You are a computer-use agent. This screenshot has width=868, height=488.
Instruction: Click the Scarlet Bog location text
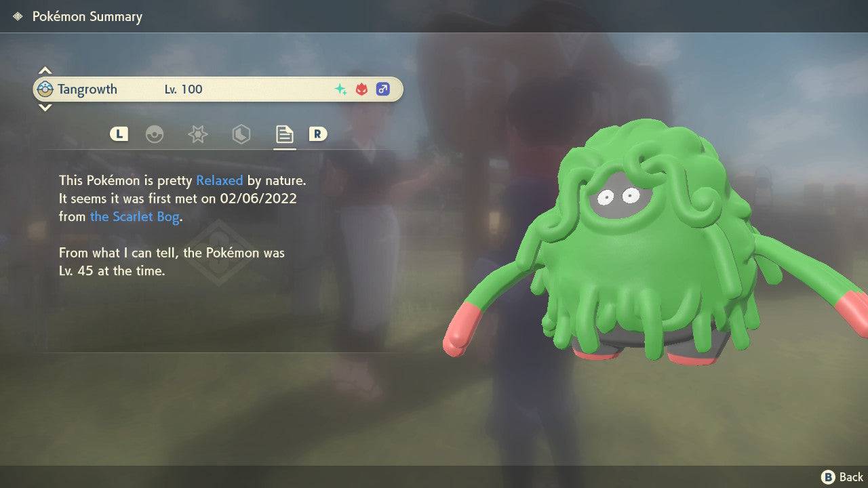(135, 217)
